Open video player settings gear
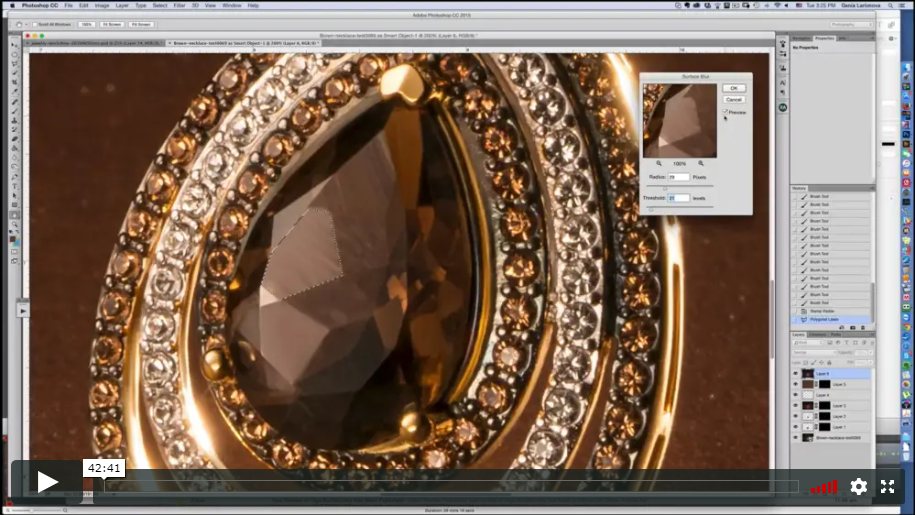 pyautogui.click(x=858, y=486)
